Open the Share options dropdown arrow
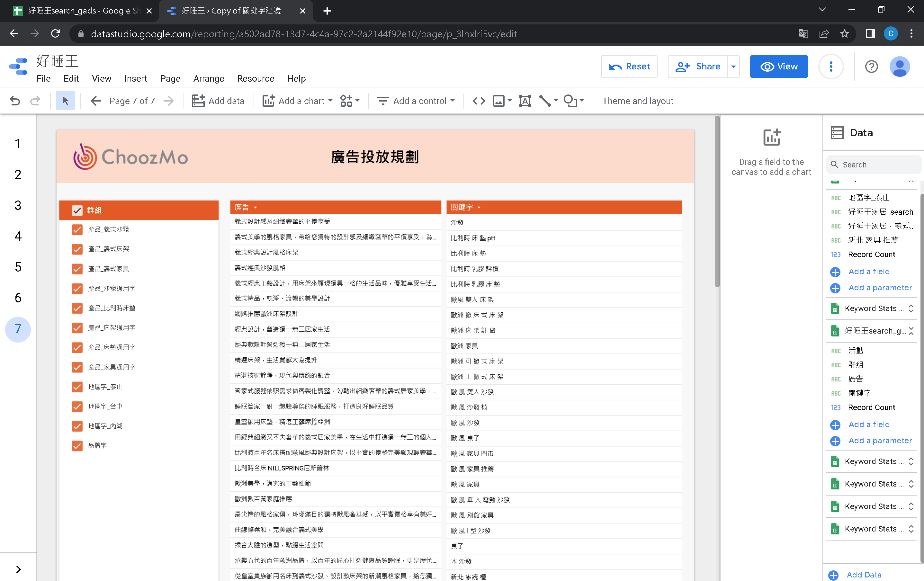This screenshot has height=581, width=924. (733, 67)
